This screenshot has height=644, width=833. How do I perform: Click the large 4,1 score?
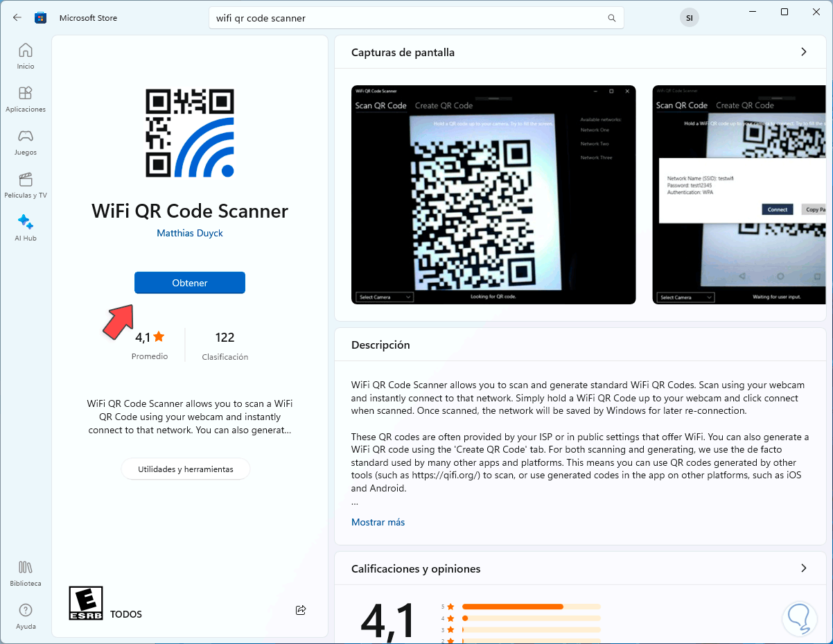(389, 620)
